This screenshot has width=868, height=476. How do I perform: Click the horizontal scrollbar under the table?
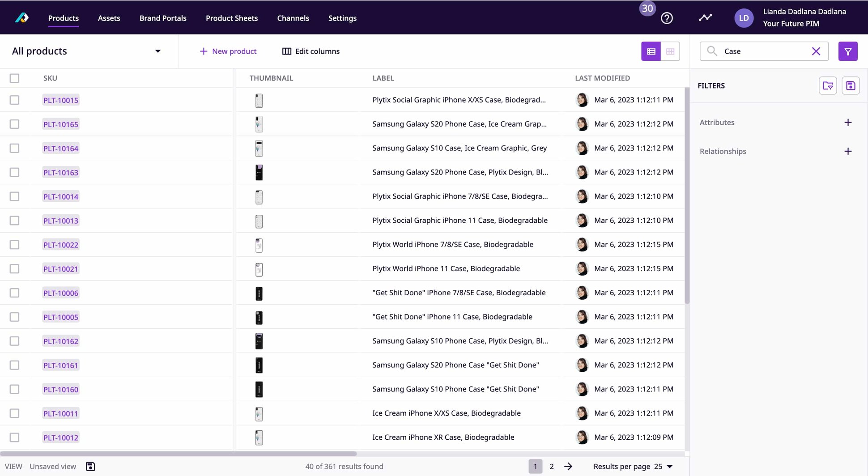pyautogui.click(x=179, y=453)
